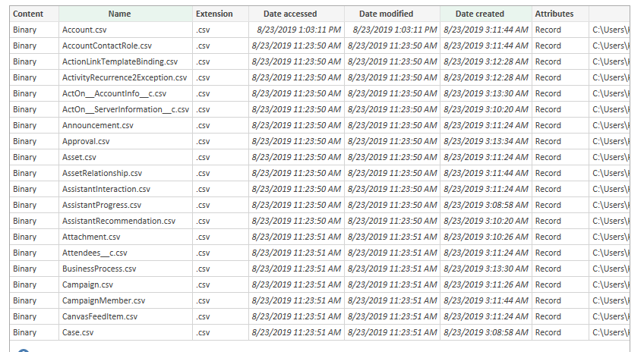Select the Approval.csv row name
The height and width of the screenshot is (352, 644).
(86, 141)
